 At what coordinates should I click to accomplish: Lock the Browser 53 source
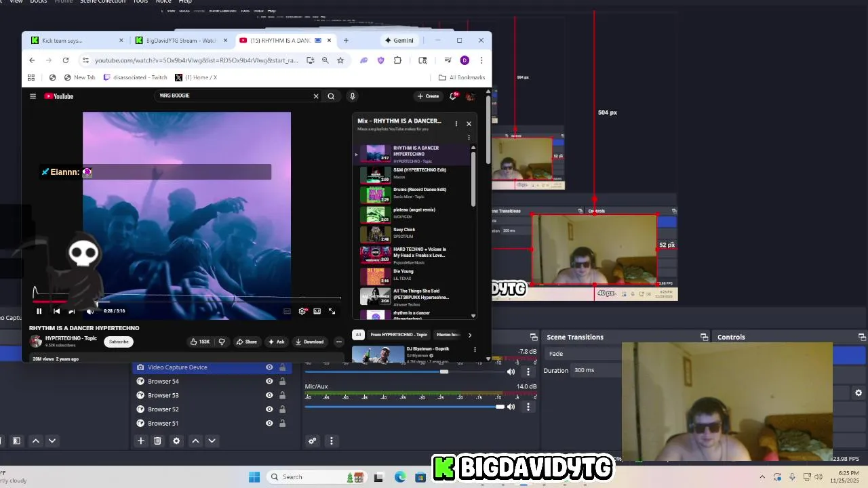282,395
